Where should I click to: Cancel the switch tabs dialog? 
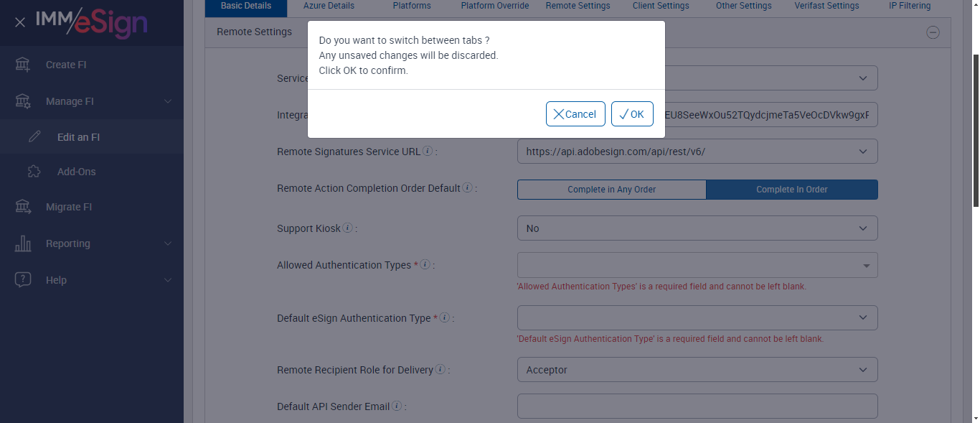click(575, 114)
